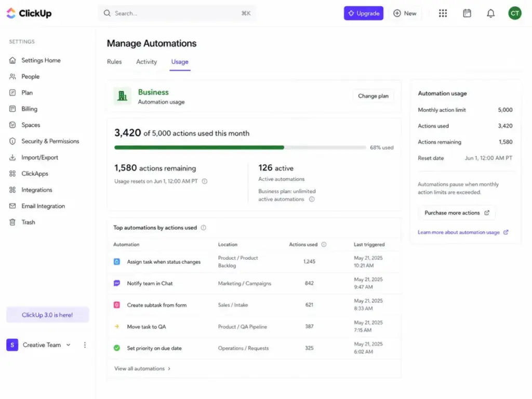
Task: Click the ClickUp logo
Action: click(x=29, y=13)
